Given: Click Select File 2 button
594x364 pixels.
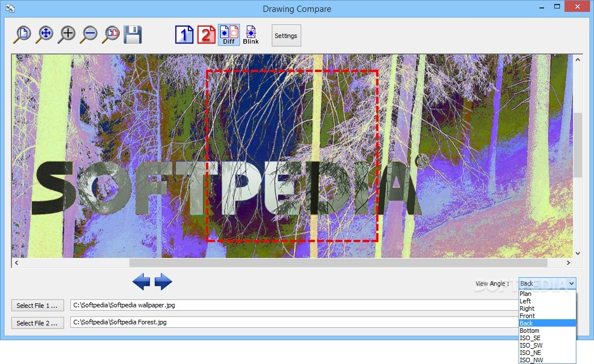Looking at the screenshot, I should 37,323.
